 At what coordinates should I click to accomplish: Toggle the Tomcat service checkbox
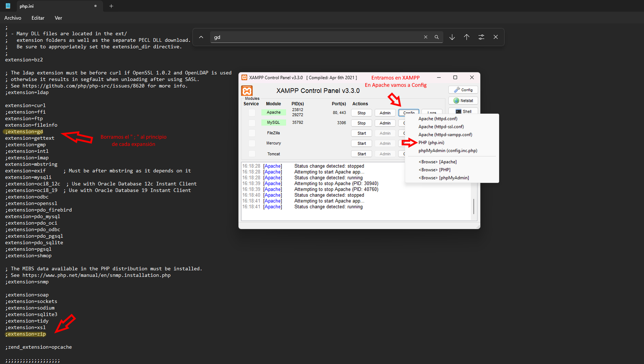pyautogui.click(x=252, y=154)
